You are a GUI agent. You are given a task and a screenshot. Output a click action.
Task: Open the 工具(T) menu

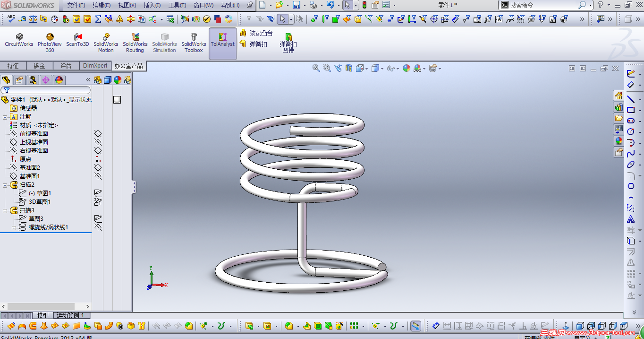coord(177,5)
